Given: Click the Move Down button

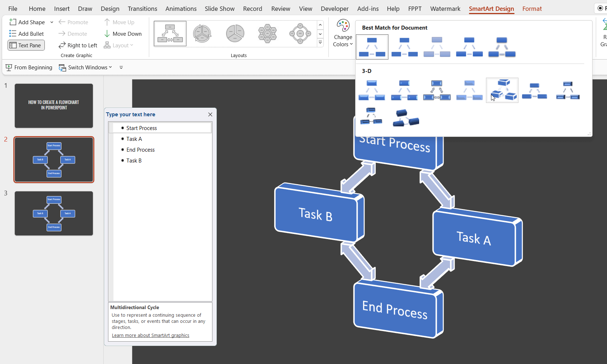Looking at the screenshot, I should pyautogui.click(x=123, y=34).
